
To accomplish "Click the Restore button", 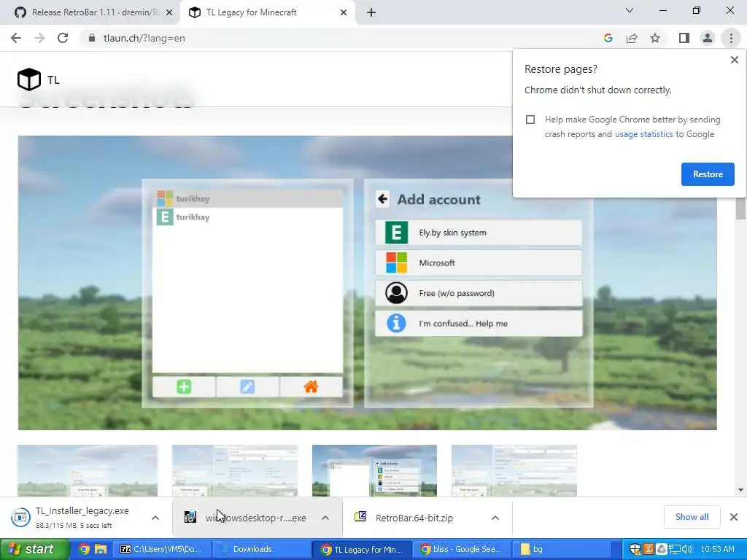I will (x=708, y=174).
